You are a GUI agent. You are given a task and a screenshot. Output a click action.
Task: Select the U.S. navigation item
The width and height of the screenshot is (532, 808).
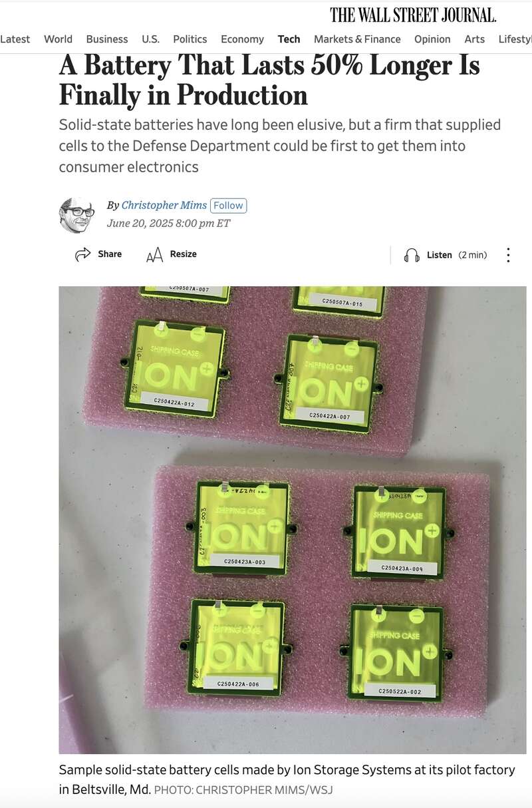pyautogui.click(x=150, y=39)
